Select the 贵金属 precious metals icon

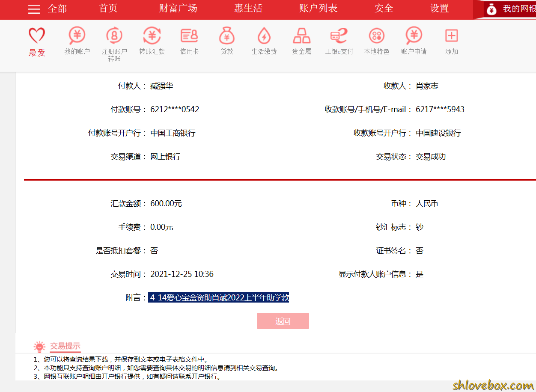pyautogui.click(x=302, y=36)
